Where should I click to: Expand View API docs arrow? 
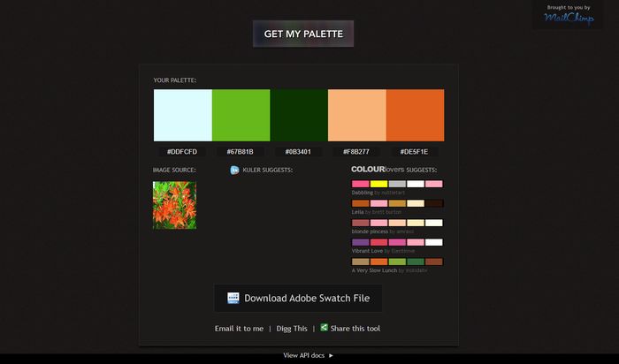click(332, 355)
